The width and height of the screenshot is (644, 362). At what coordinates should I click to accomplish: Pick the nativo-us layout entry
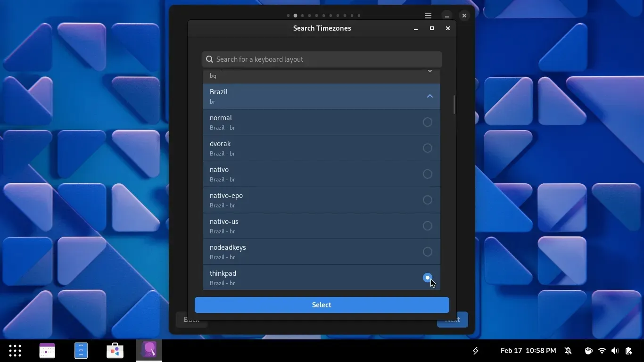pyautogui.click(x=311, y=226)
